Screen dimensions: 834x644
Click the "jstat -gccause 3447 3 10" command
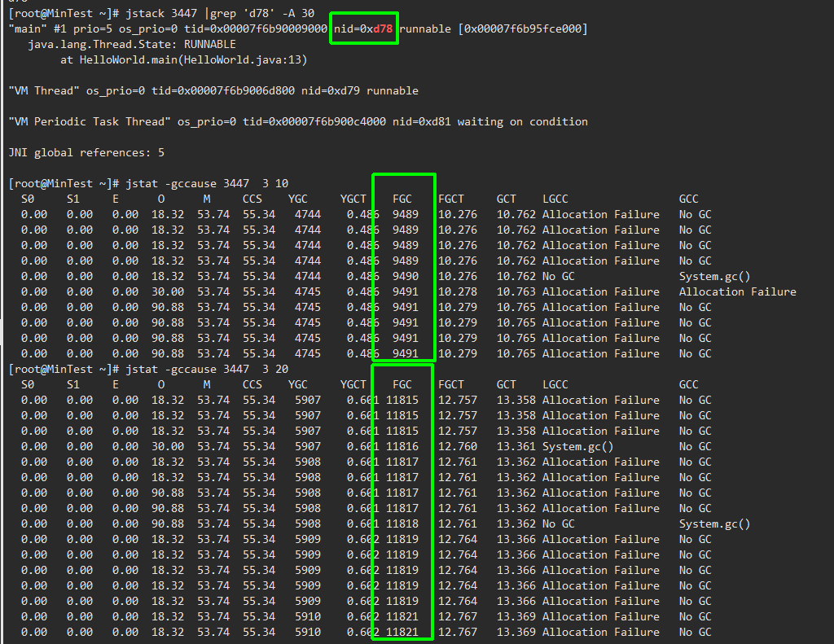[x=207, y=183]
